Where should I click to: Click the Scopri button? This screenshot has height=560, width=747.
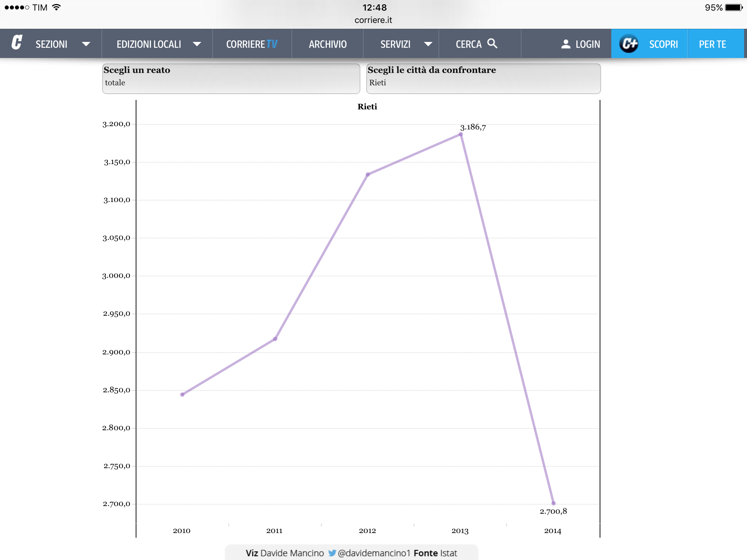663,44
